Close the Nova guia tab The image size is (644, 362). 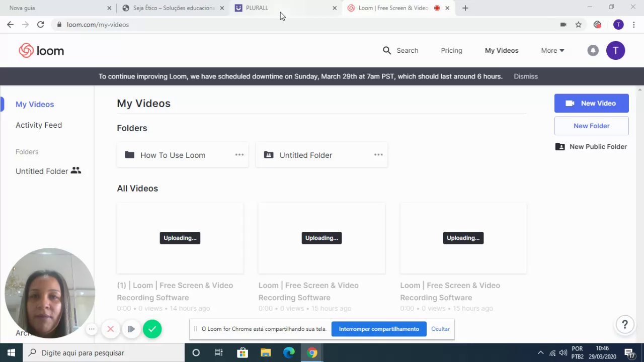click(x=109, y=8)
